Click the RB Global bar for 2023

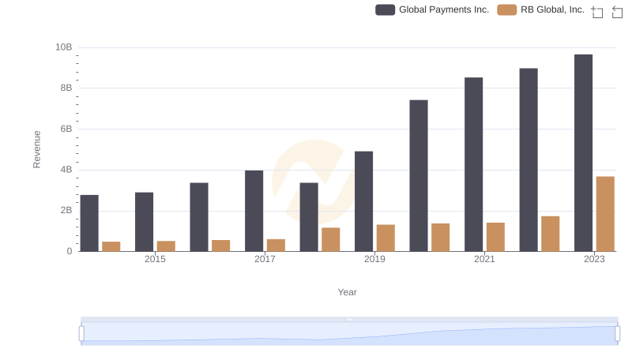[x=605, y=214]
